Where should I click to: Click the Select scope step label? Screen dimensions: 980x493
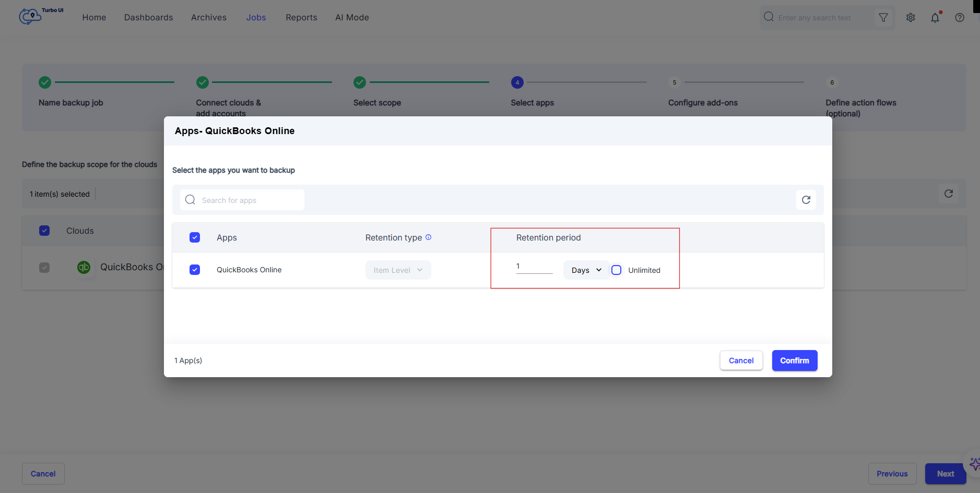point(377,103)
